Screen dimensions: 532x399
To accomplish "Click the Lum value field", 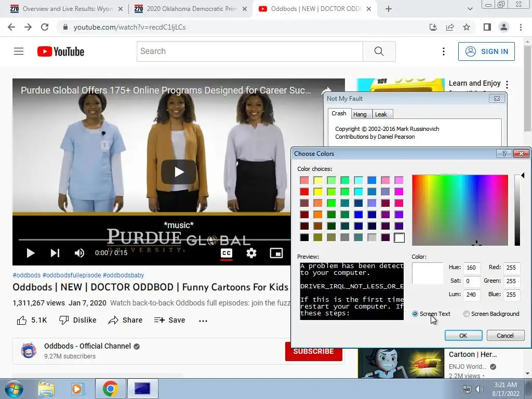I will point(471,295).
